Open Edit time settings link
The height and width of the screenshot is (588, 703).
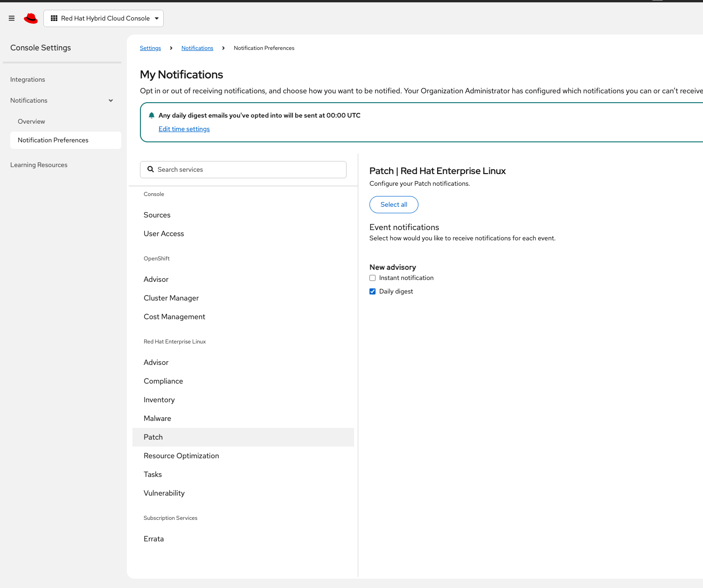pyautogui.click(x=184, y=129)
